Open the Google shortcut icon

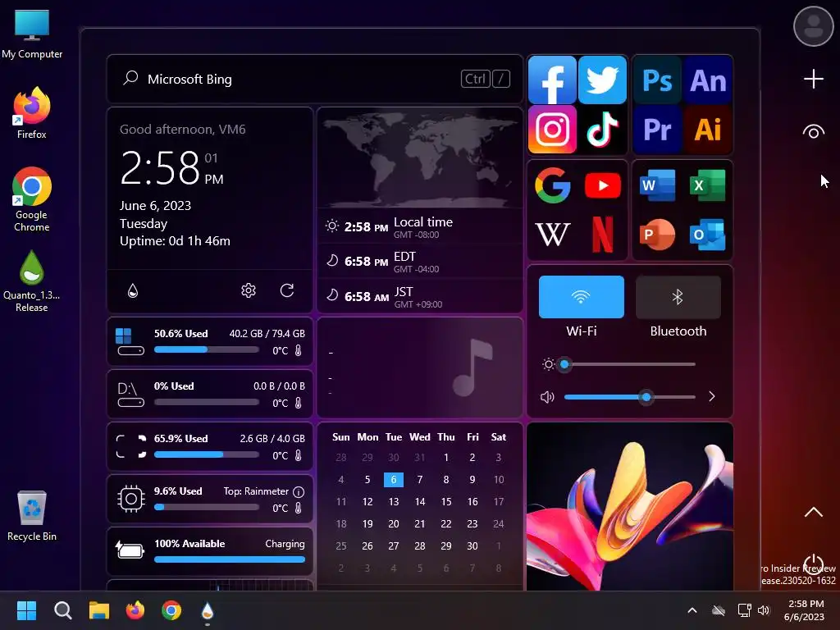[x=552, y=185]
